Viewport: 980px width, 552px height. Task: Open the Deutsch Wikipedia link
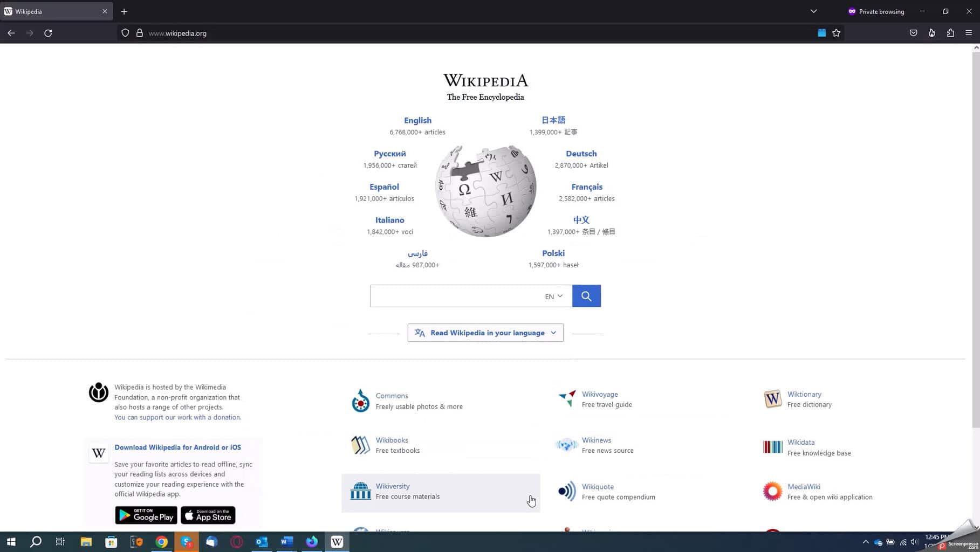pos(581,154)
